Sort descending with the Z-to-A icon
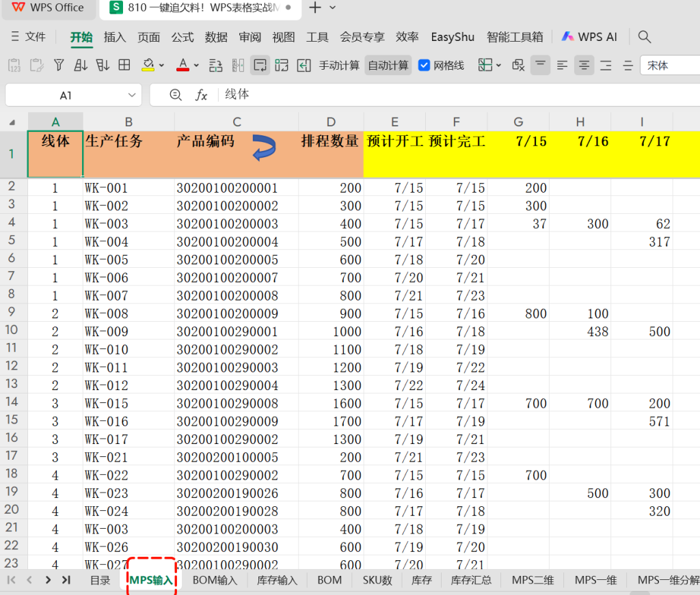Viewport: 700px width, 595px height. click(103, 66)
